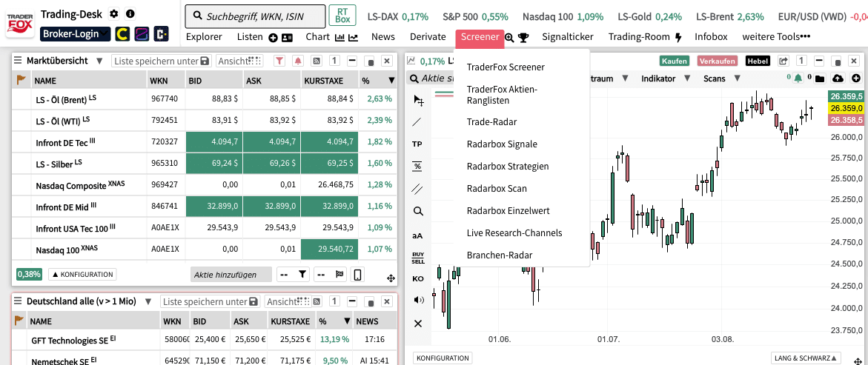Click the red Verkaufen button

click(718, 61)
